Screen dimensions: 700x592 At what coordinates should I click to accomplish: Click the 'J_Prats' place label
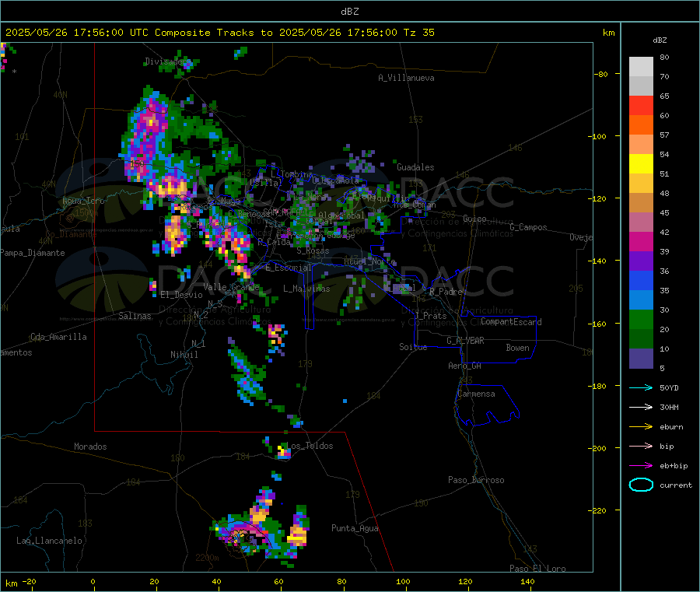click(430, 316)
